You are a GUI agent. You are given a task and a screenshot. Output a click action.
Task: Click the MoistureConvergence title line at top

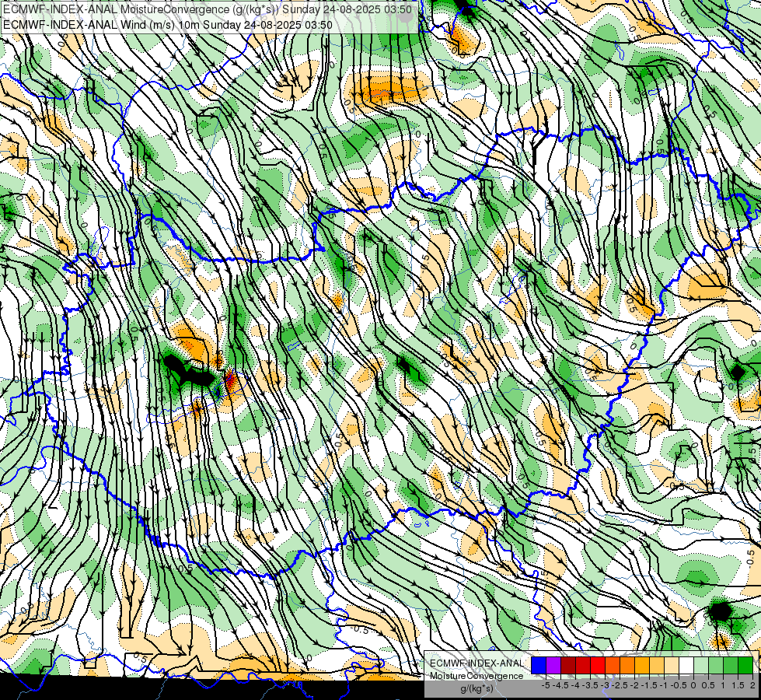click(x=208, y=9)
